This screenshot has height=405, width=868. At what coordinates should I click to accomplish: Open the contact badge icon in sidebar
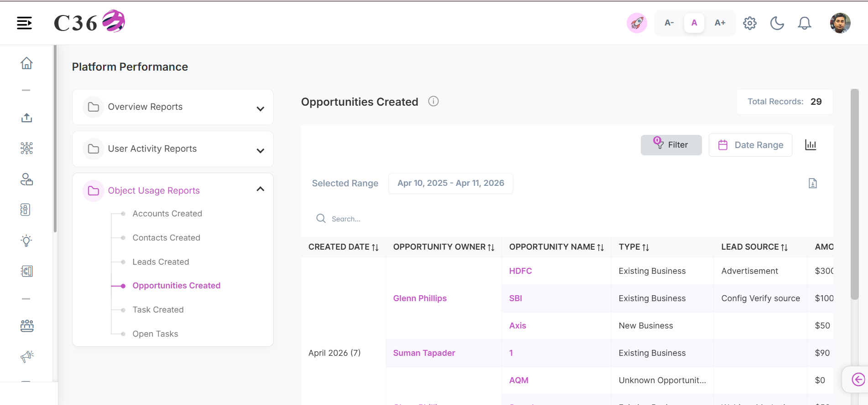(26, 210)
